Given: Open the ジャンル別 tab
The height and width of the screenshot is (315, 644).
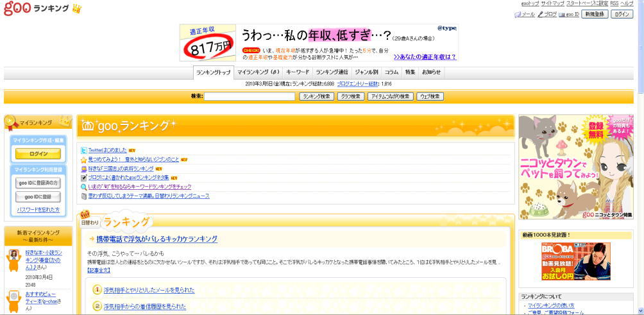Looking at the screenshot, I should [366, 72].
